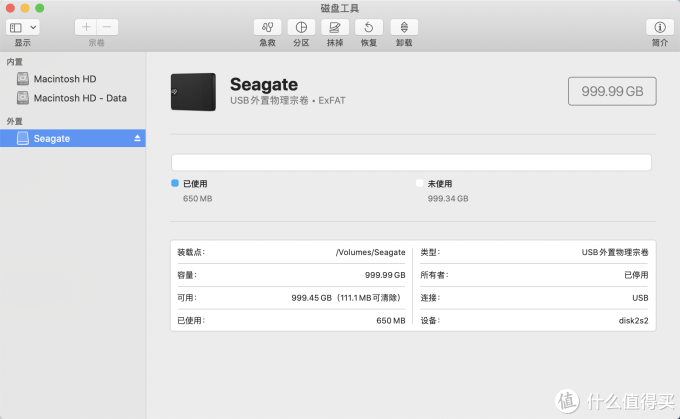Click the owner value 已停用
Image resolution: width=680 pixels, height=419 pixels.
click(x=636, y=275)
